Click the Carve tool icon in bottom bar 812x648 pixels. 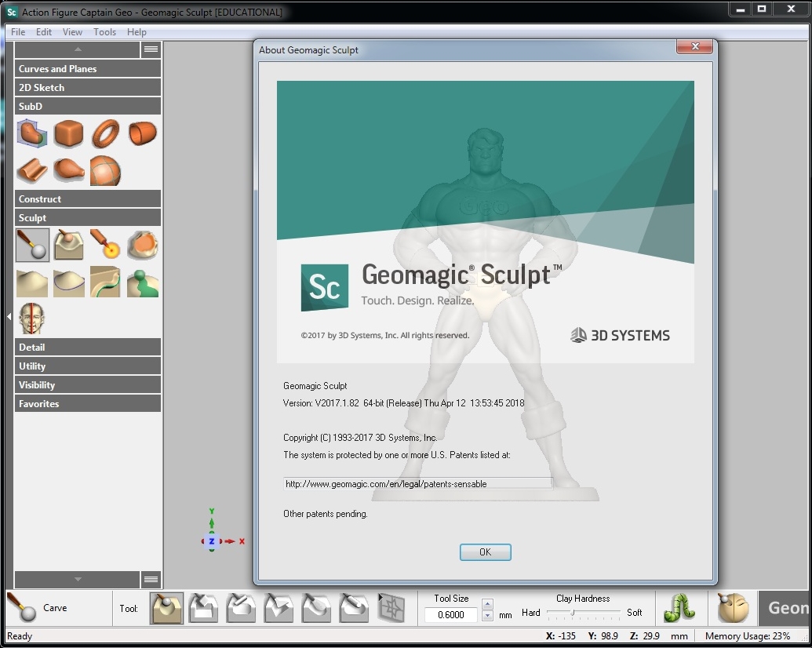(x=20, y=608)
